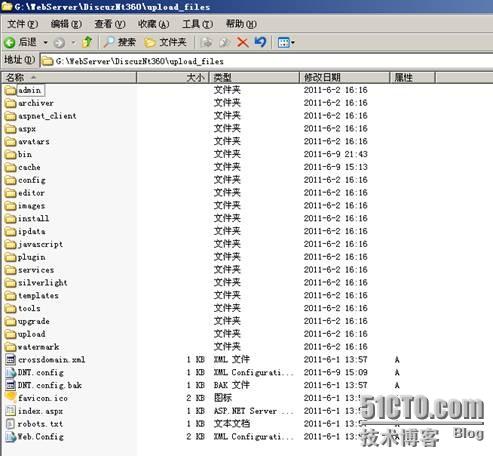Screen dimensions: 493x456
Task: Select the crossdomain.xml file icon
Action: click(x=11, y=360)
